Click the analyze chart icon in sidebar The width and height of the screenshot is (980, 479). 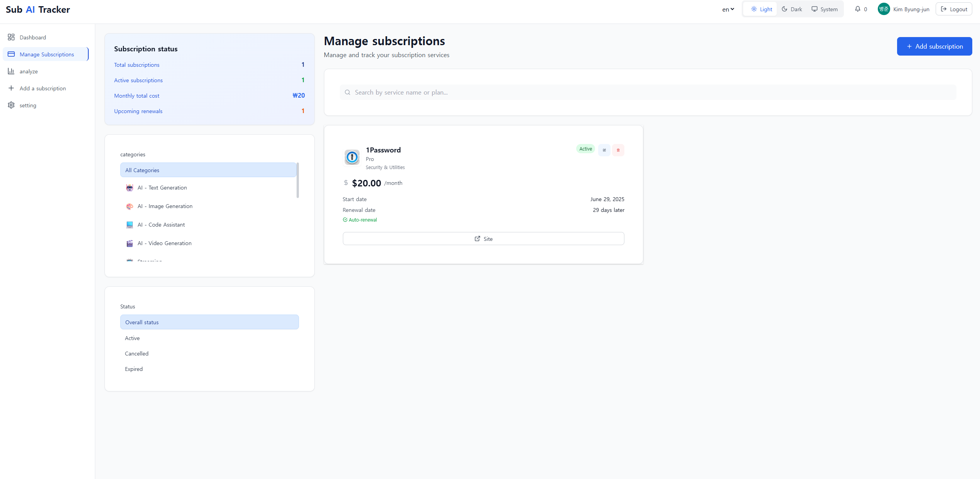click(x=11, y=71)
